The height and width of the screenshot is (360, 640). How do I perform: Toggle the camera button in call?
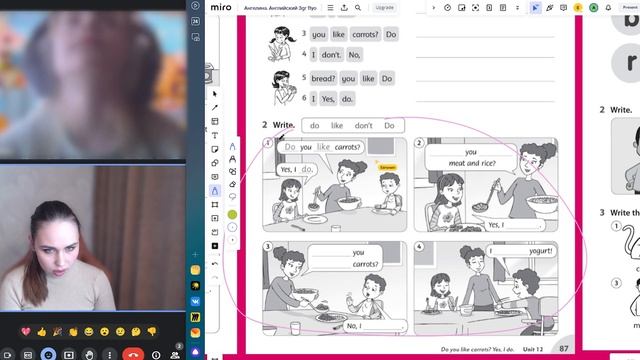[7, 355]
